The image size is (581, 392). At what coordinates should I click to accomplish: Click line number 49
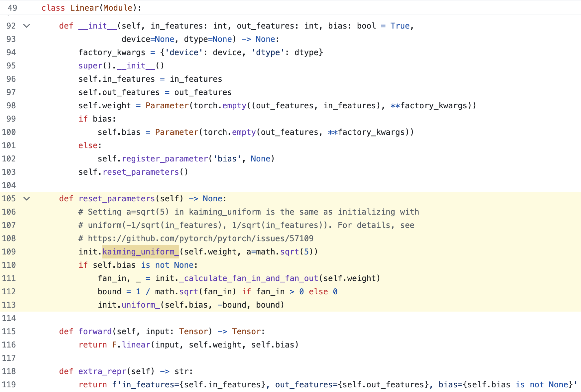(x=12, y=8)
